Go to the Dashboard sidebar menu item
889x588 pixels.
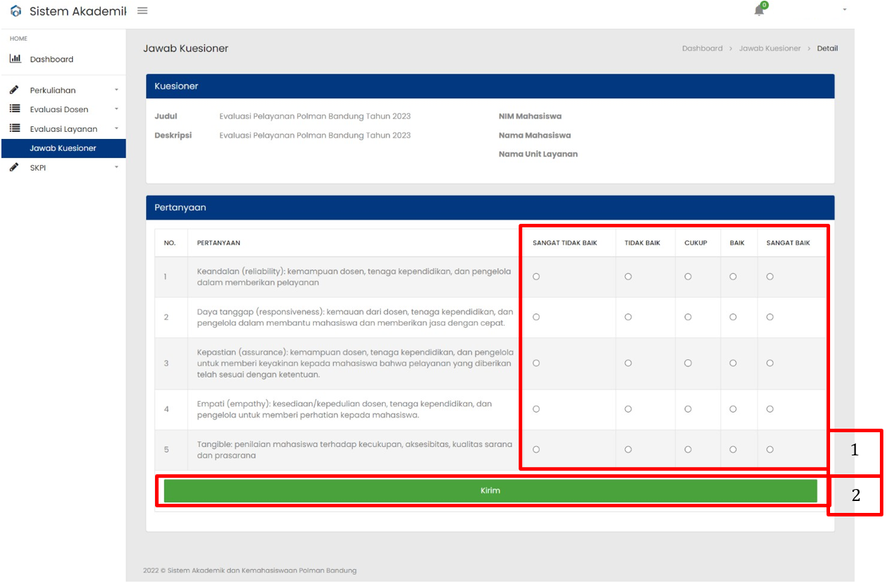[x=51, y=60]
